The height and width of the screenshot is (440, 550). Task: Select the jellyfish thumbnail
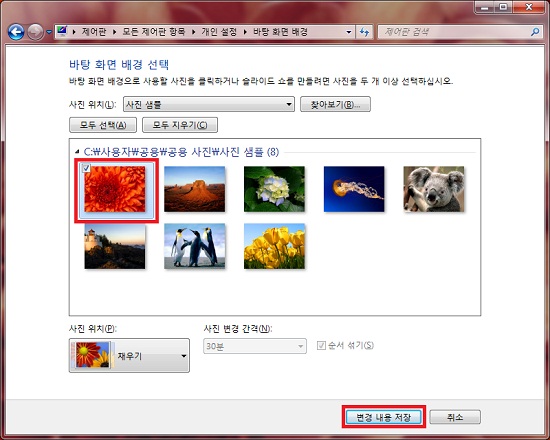[354, 189]
